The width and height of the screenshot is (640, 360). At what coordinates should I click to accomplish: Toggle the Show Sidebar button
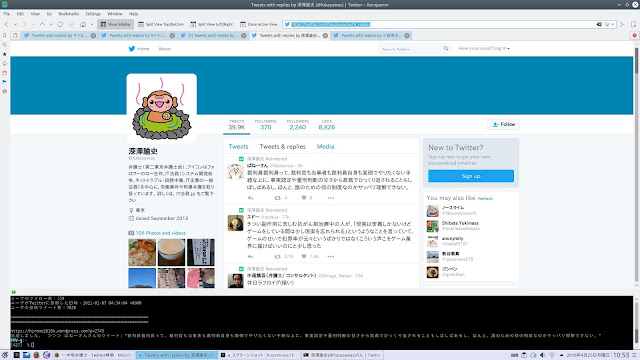[116, 24]
